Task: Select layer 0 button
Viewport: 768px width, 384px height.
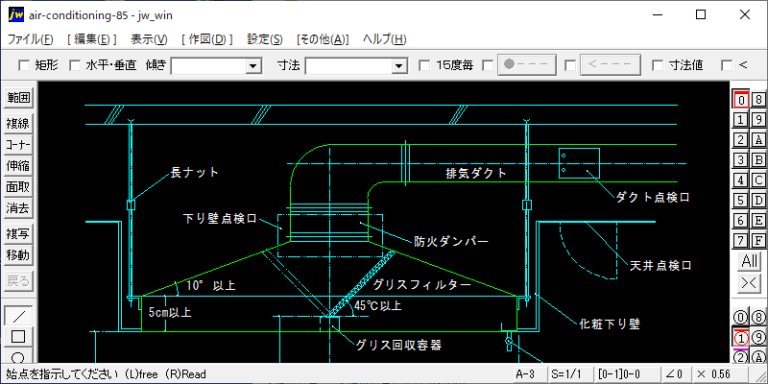Action: point(741,100)
